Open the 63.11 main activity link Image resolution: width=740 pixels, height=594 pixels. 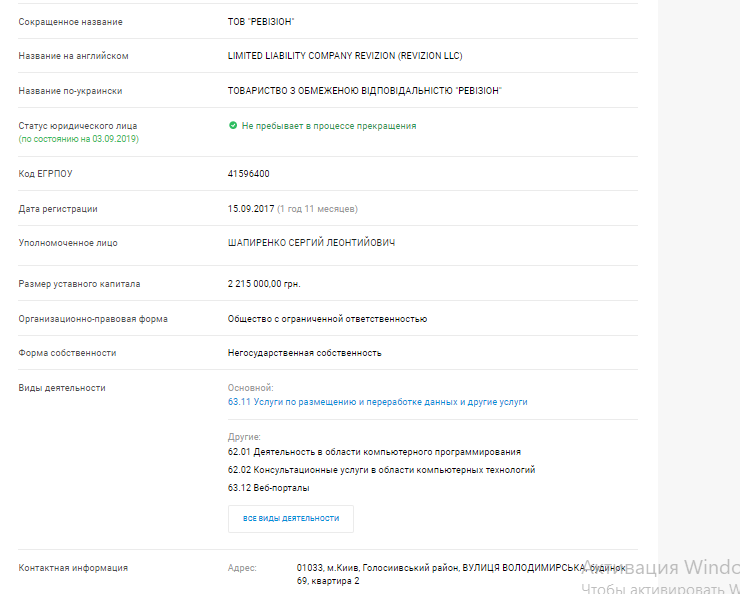tap(377, 402)
